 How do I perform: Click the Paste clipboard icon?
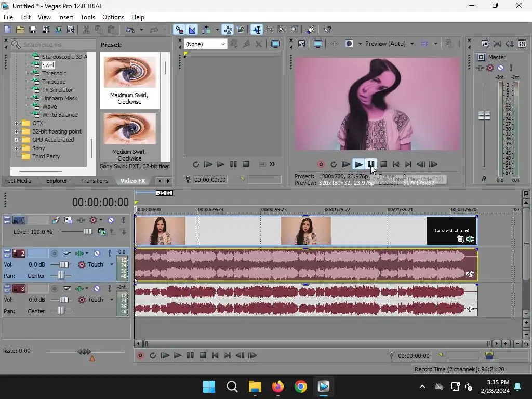(111, 30)
